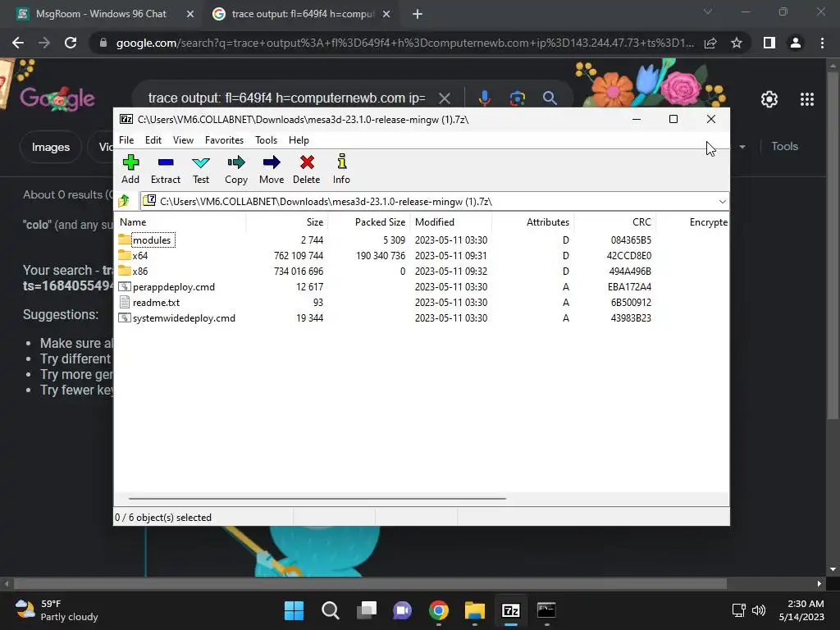Click '0 / 6 object(s) selected' status text

163,518
